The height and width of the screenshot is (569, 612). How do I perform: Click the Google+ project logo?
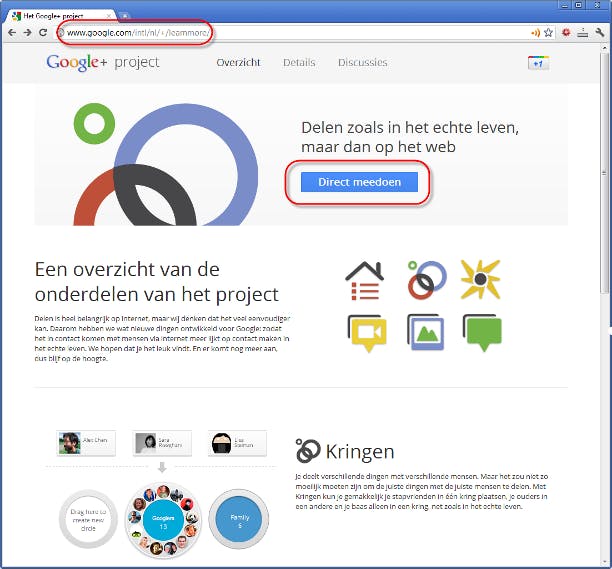pos(103,62)
